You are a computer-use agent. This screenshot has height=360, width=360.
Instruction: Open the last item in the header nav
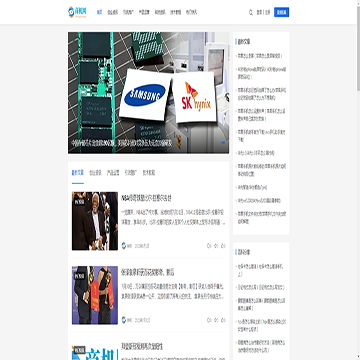(191, 12)
